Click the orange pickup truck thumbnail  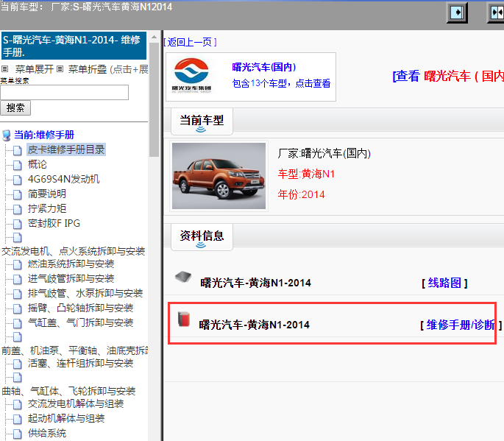point(219,176)
